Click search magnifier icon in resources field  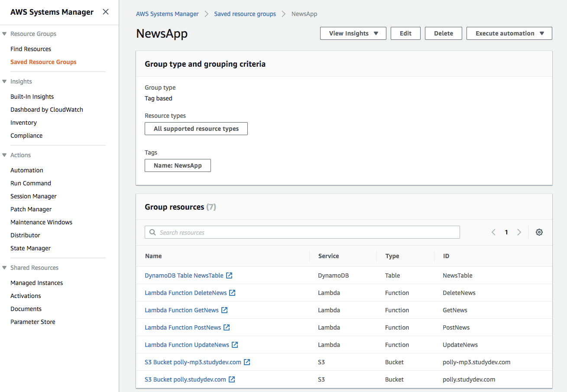point(152,232)
